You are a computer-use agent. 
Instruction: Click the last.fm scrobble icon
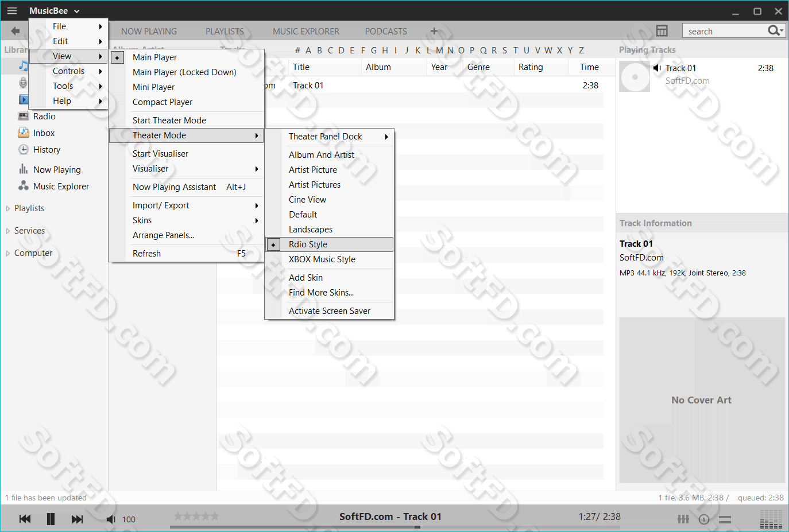coord(704,519)
